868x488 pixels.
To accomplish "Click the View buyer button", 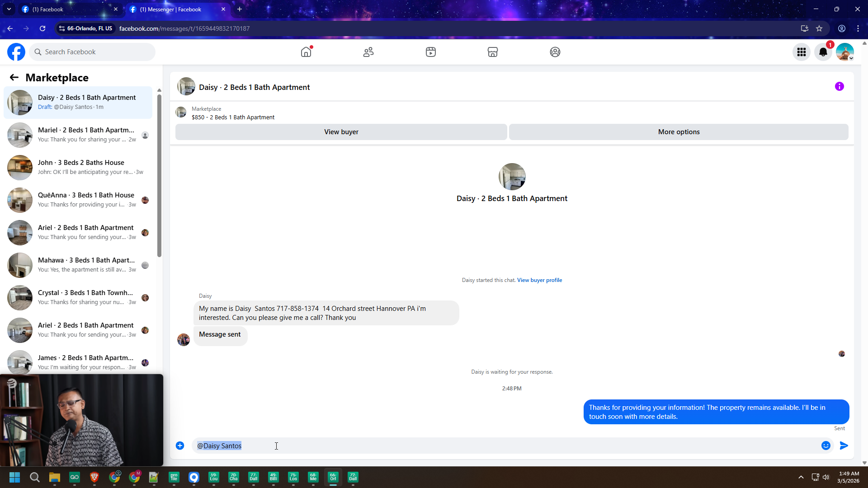I will pyautogui.click(x=341, y=132).
